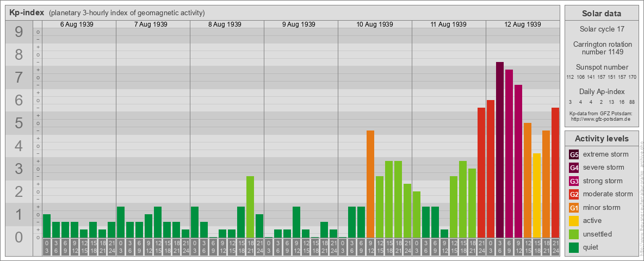The height and width of the screenshot is (261, 644).
Task: Click the 9 on the Kp axis
Action: [x=19, y=32]
